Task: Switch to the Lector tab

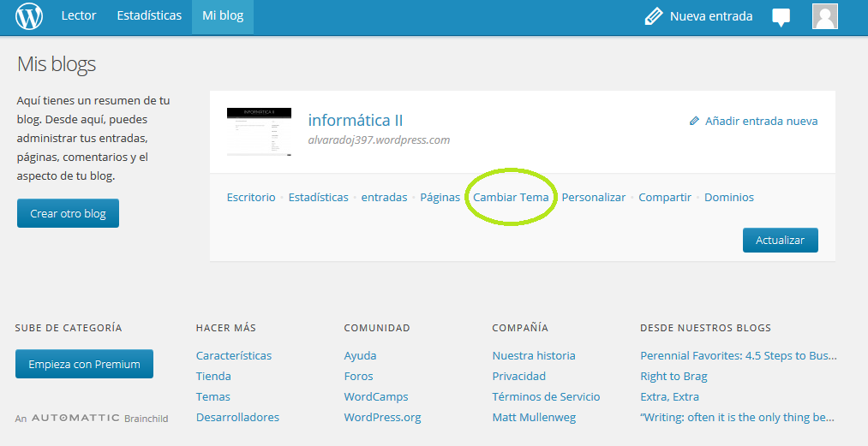Action: click(79, 16)
